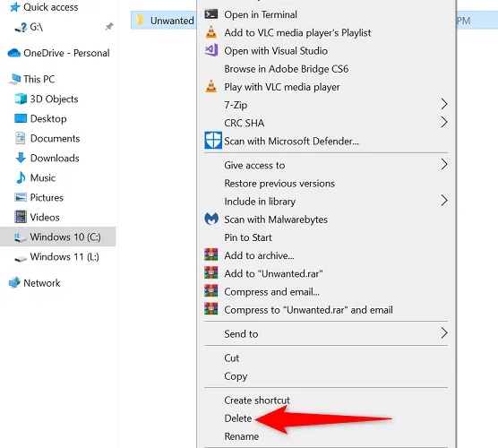Expand the Give access to submenu
The width and height of the screenshot is (498, 448).
coord(326,165)
